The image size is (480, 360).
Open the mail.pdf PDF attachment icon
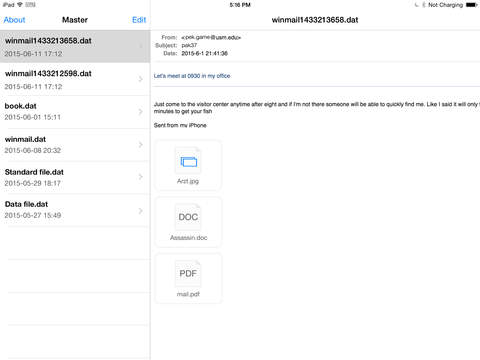click(x=188, y=274)
